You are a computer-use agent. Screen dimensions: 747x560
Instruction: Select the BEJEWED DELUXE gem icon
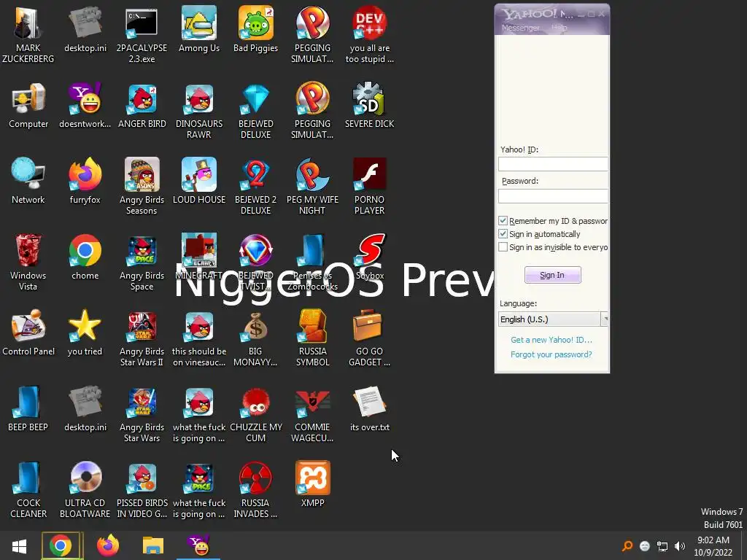coord(256,111)
